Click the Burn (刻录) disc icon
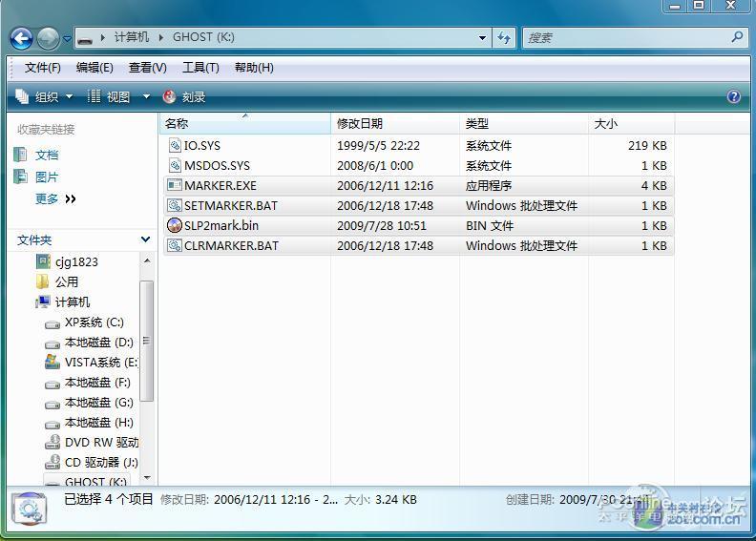 [169, 96]
